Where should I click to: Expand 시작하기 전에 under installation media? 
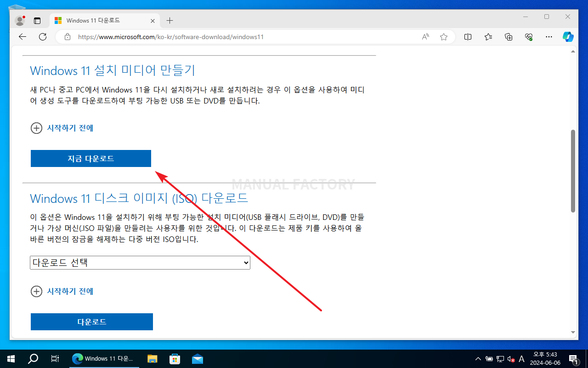(62, 128)
